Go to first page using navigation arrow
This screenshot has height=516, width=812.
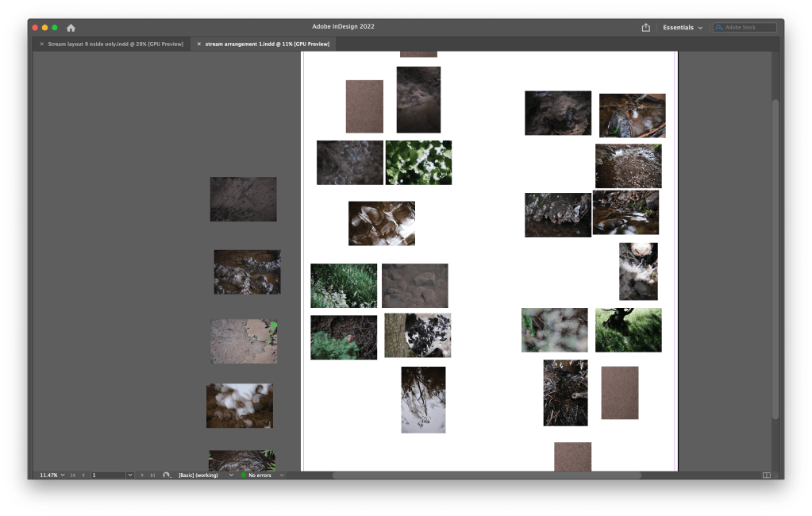[73, 476]
